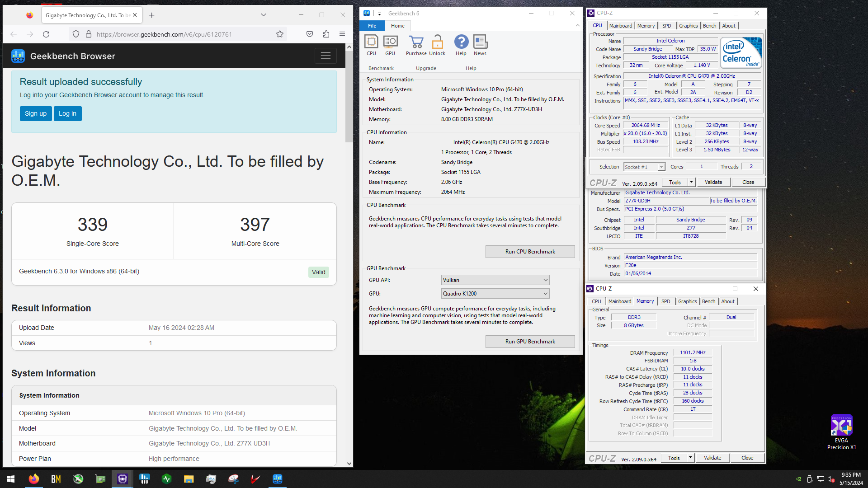Viewport: 868px width, 488px height.
Task: Click the Unlock padlock icon in Geekbench
Action: point(437,46)
